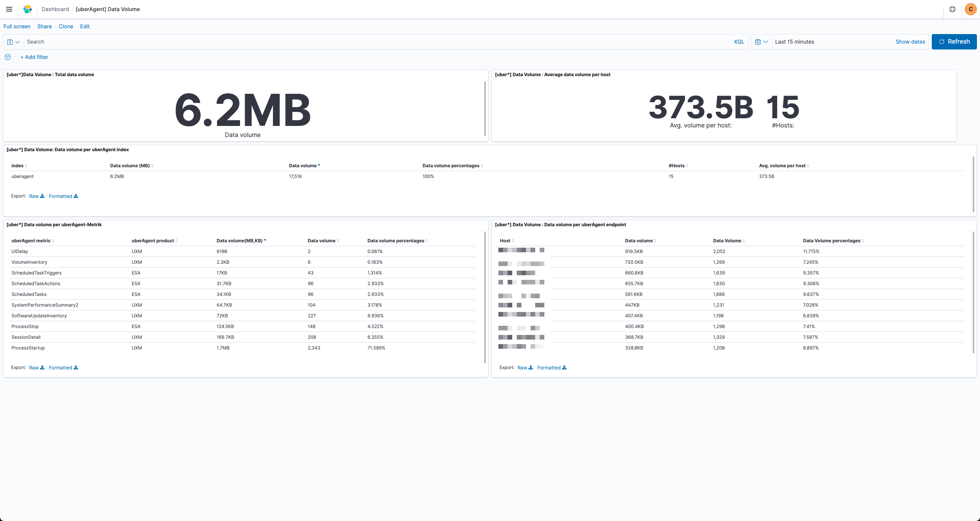Click the Share menu item
This screenshot has height=521, width=980.
tap(44, 26)
